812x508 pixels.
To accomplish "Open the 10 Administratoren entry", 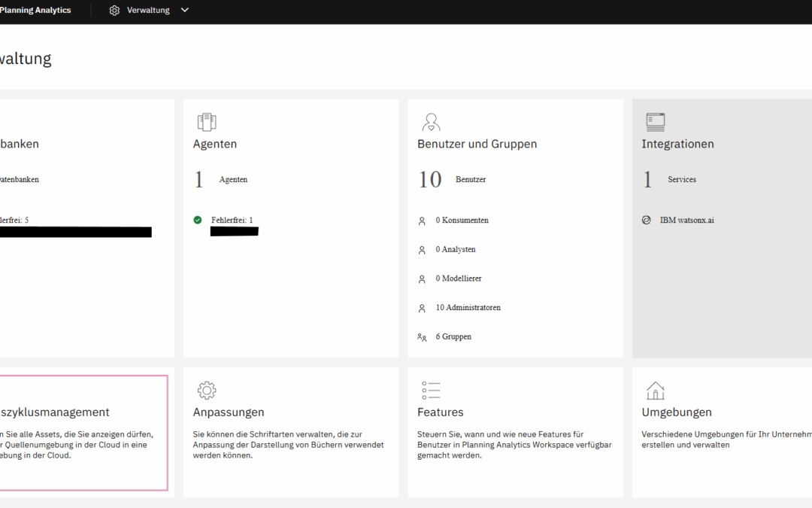I will point(468,308).
